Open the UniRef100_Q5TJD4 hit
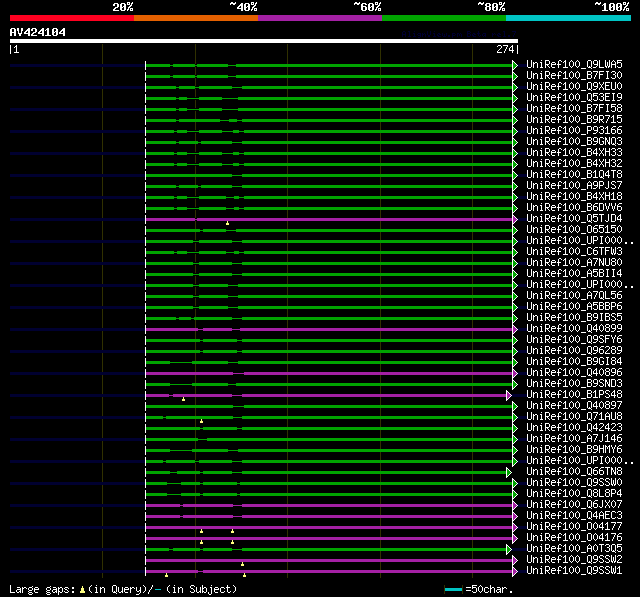The image size is (640, 597). [574, 219]
